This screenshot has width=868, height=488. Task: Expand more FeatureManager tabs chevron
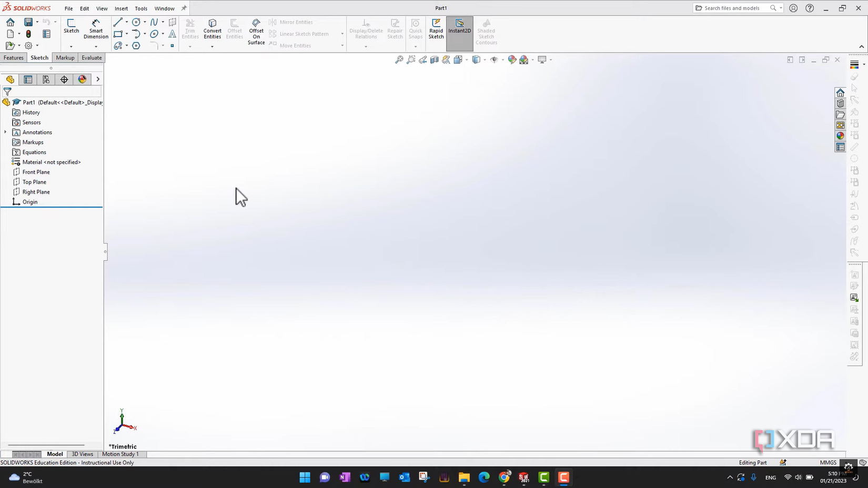(x=98, y=79)
